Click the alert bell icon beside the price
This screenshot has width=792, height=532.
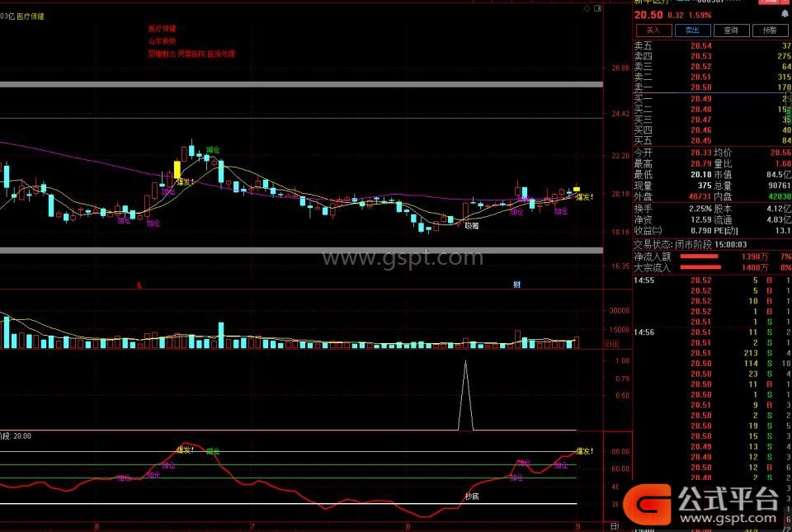pyautogui.click(x=785, y=15)
